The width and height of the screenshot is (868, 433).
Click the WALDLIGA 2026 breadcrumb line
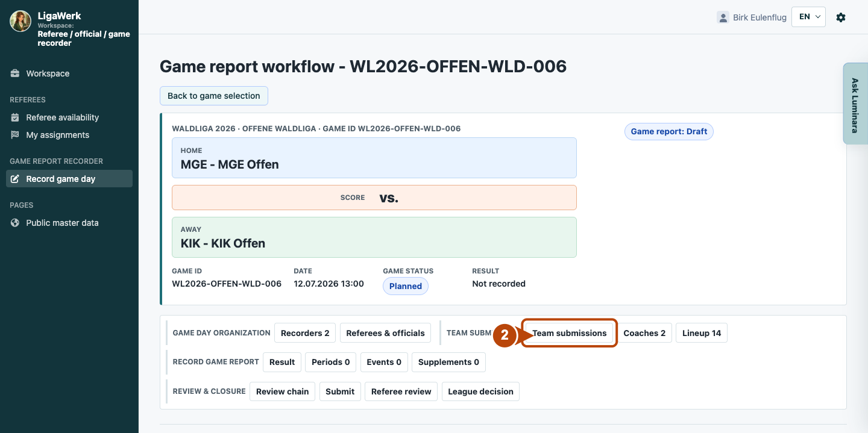pos(316,129)
